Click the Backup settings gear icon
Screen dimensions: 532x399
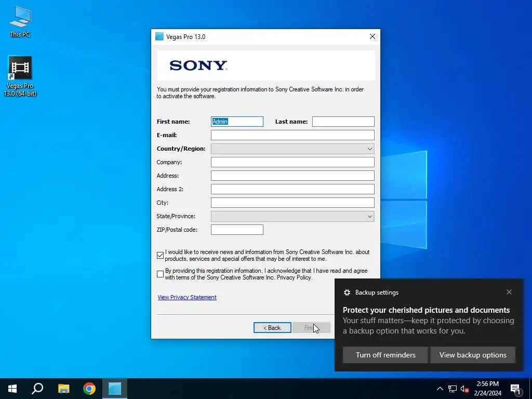click(347, 292)
